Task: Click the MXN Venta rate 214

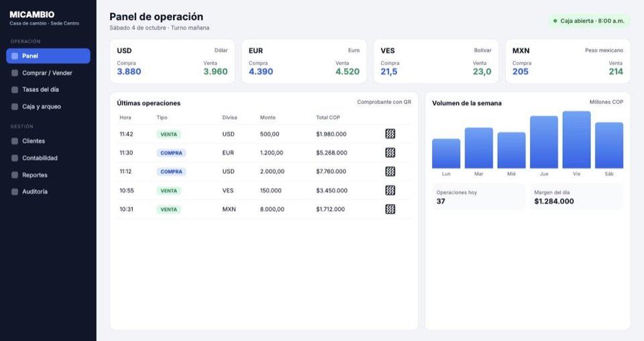Action: point(616,71)
